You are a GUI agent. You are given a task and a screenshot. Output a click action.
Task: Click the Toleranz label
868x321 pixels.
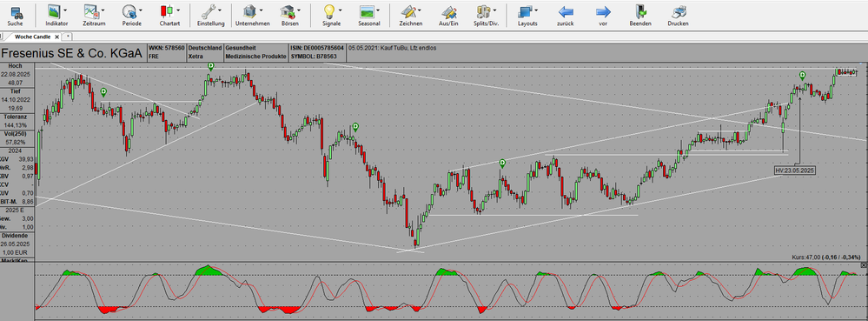click(x=16, y=117)
